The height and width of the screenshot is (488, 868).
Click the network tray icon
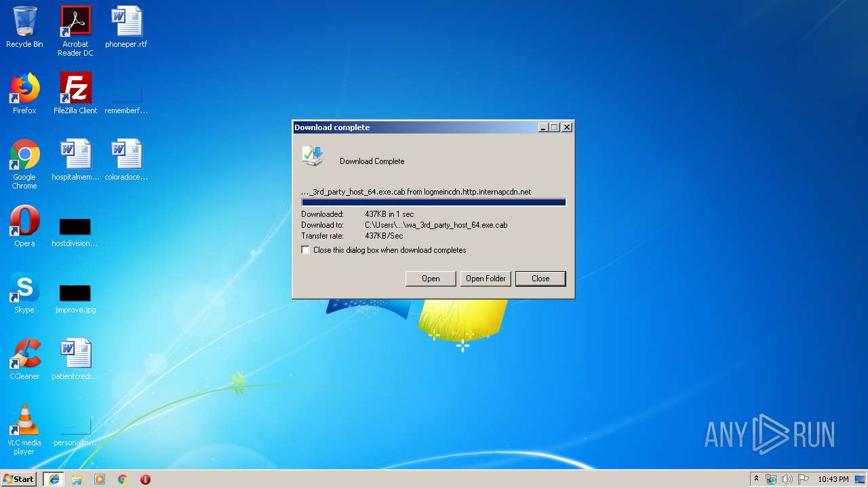tap(771, 479)
